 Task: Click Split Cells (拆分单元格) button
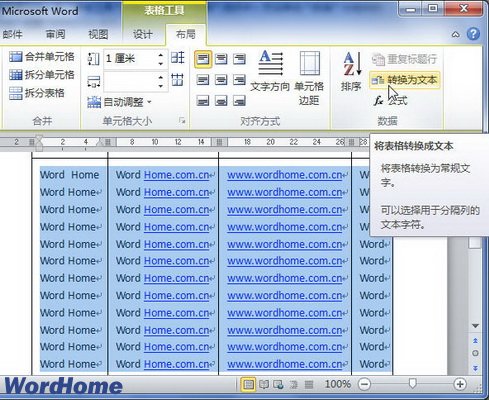click(x=42, y=75)
